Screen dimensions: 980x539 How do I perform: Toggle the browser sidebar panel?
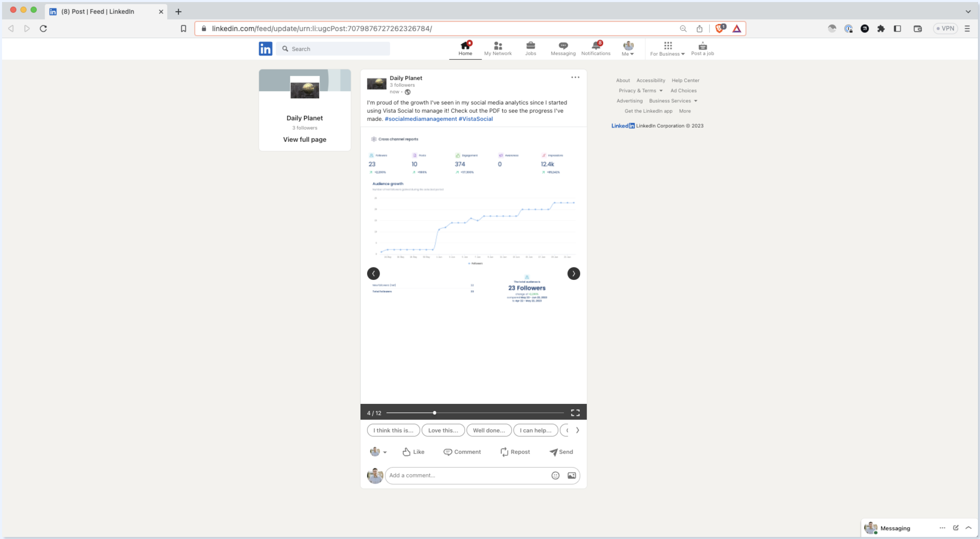pos(897,29)
